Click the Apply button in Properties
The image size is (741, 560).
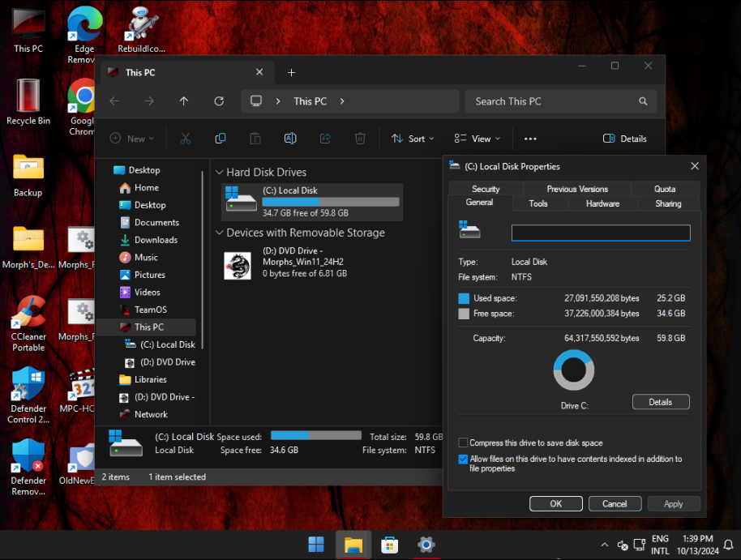pos(674,504)
